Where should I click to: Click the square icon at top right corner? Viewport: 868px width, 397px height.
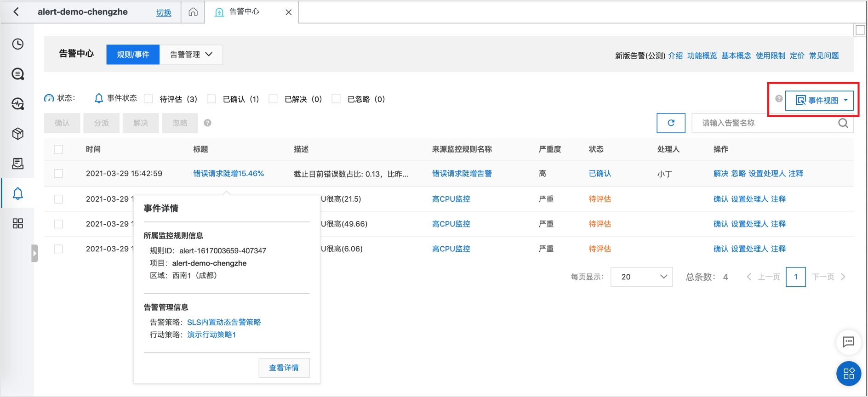(x=860, y=30)
